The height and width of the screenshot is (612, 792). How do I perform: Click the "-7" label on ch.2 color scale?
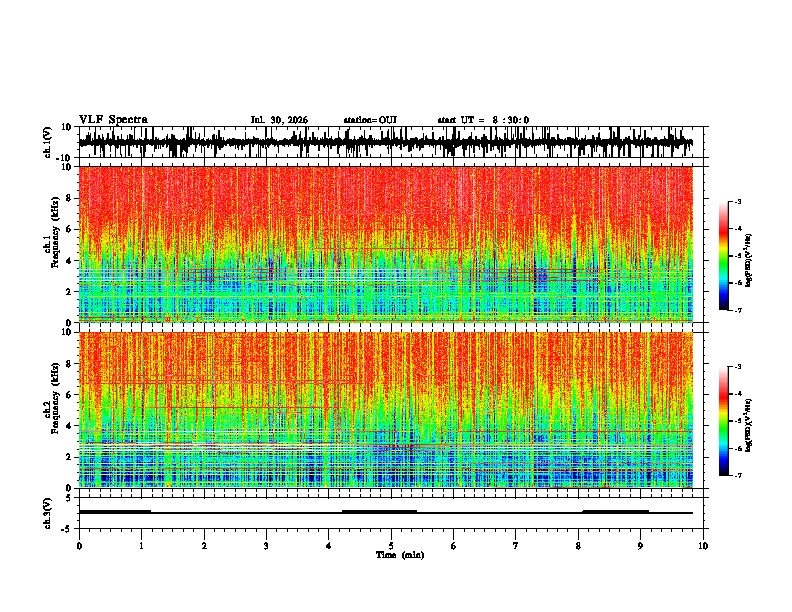(x=738, y=475)
